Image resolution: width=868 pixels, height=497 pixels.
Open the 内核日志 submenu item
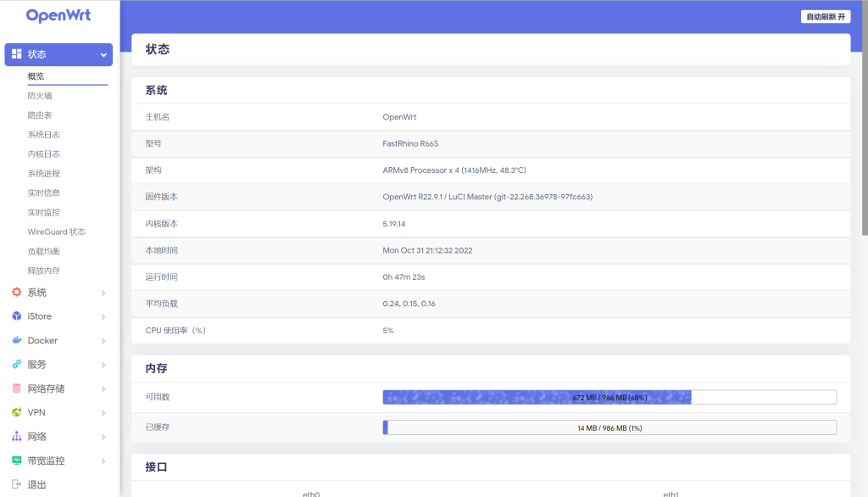click(44, 154)
